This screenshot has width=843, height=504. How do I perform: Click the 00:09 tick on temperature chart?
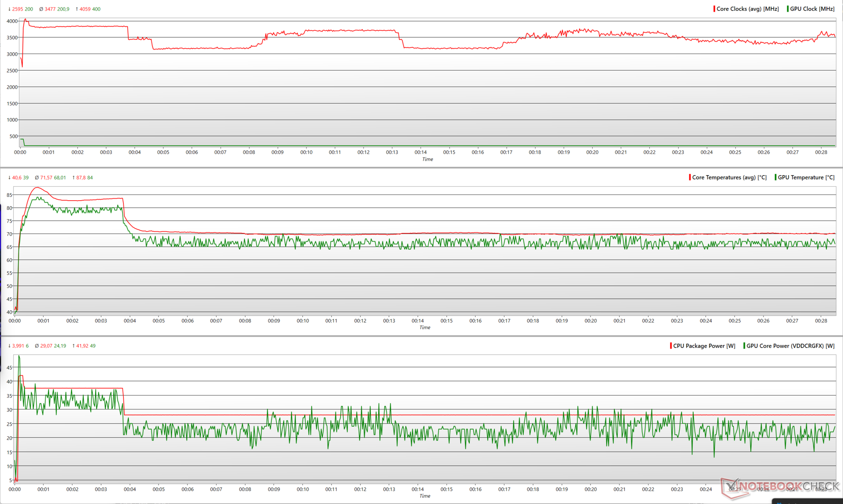(274, 321)
